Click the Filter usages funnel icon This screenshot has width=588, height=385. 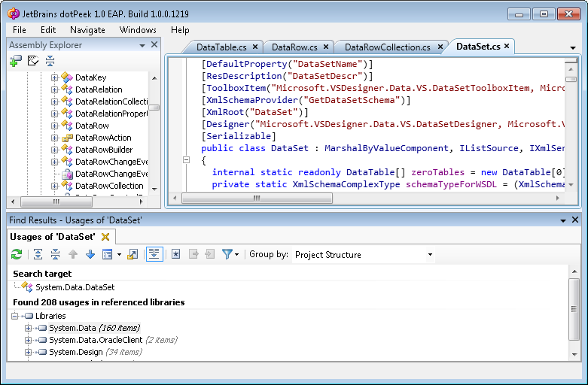pyautogui.click(x=227, y=254)
